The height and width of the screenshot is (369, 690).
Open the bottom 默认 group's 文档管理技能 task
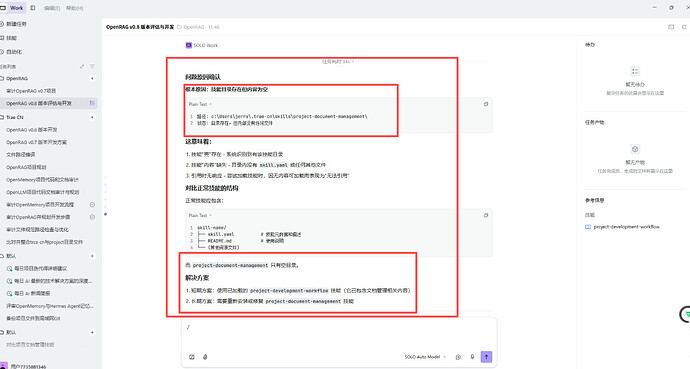tap(30, 344)
